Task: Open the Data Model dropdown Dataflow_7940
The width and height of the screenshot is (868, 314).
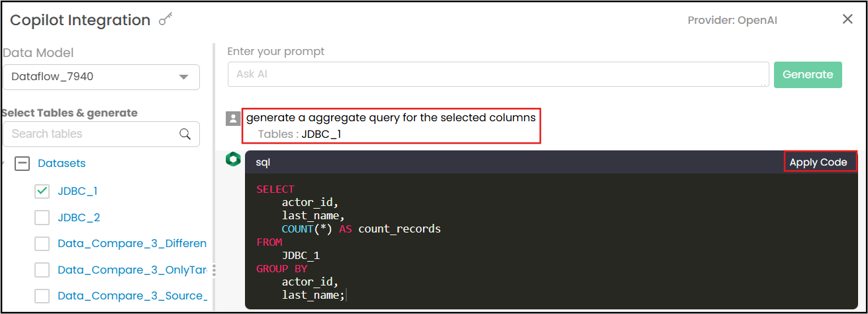Action: click(x=101, y=77)
